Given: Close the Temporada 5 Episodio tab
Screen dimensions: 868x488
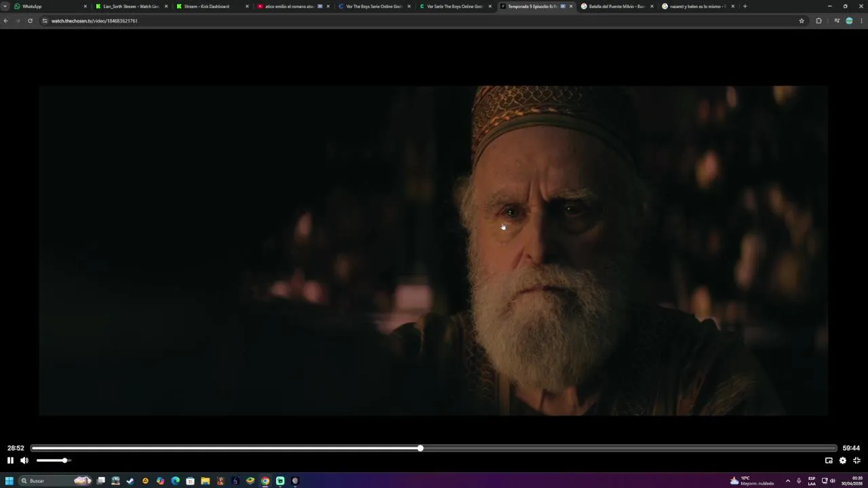Looking at the screenshot, I should click(x=571, y=6).
